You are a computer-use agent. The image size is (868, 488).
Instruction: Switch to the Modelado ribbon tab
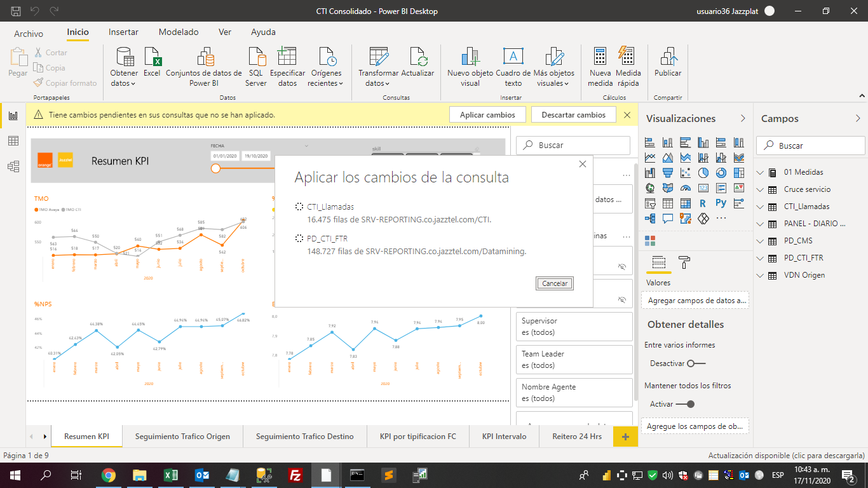click(179, 32)
